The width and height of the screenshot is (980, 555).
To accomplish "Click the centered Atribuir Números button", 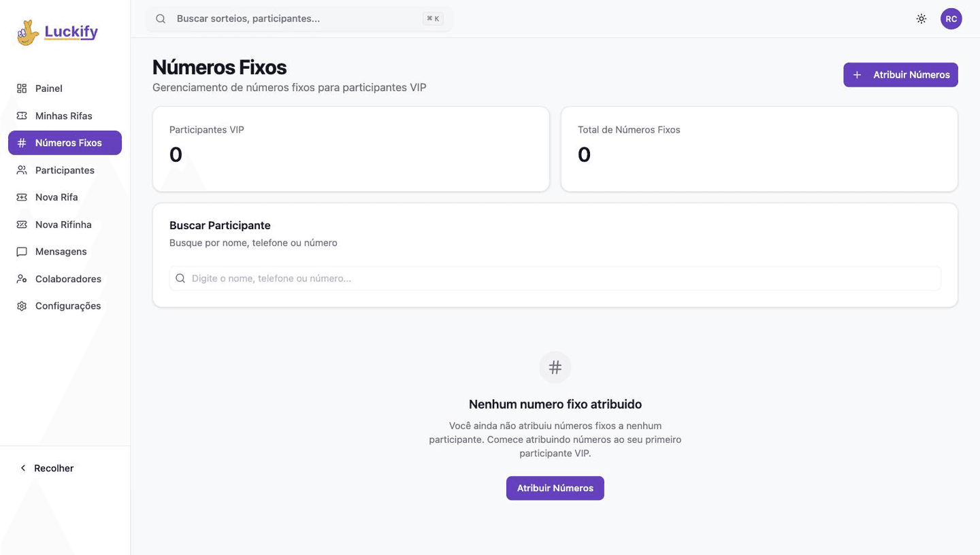I will [x=555, y=488].
